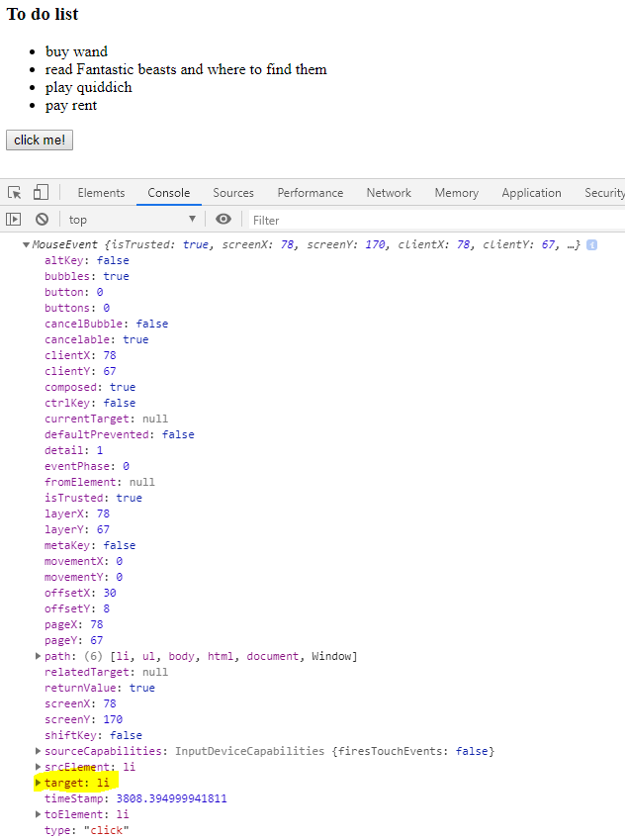The height and width of the screenshot is (840, 625).
Task: Click the 'pay rent' list item
Action: pyautogui.click(x=71, y=106)
